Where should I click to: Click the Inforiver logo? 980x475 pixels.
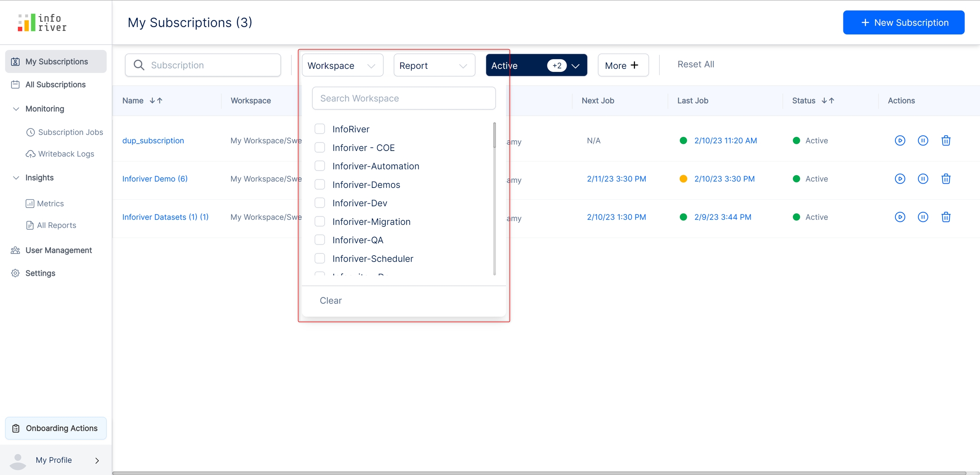42,23
